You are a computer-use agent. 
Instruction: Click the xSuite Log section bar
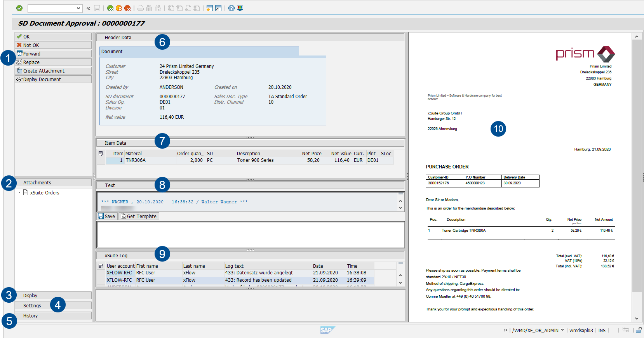click(x=250, y=255)
